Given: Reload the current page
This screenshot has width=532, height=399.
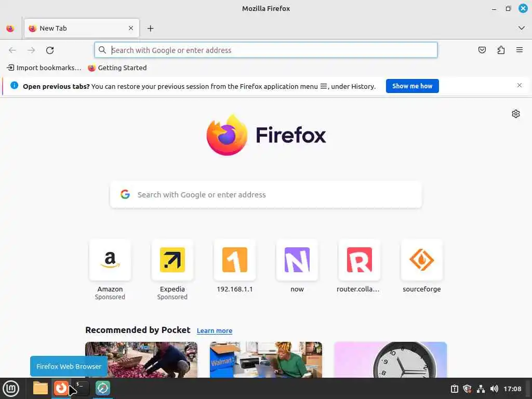Looking at the screenshot, I should pos(50,50).
